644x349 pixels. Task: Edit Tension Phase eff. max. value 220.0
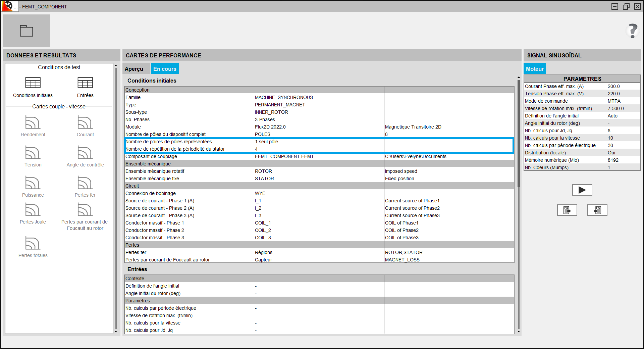click(x=624, y=94)
